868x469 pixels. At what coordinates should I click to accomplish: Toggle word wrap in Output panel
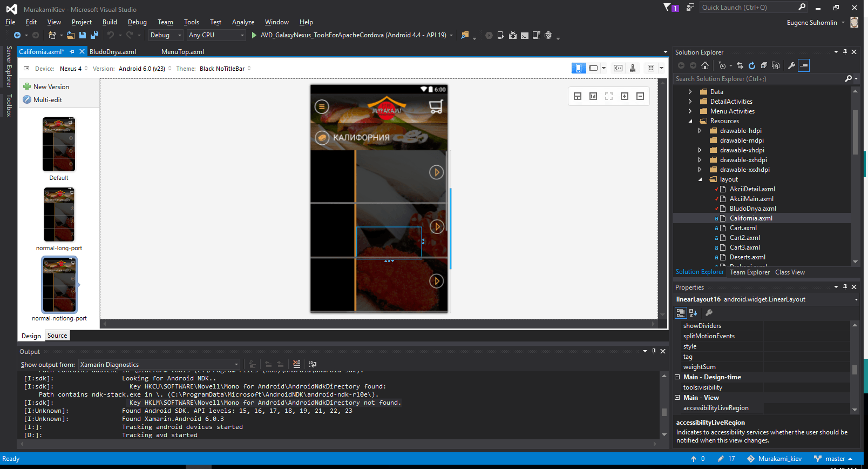click(313, 364)
